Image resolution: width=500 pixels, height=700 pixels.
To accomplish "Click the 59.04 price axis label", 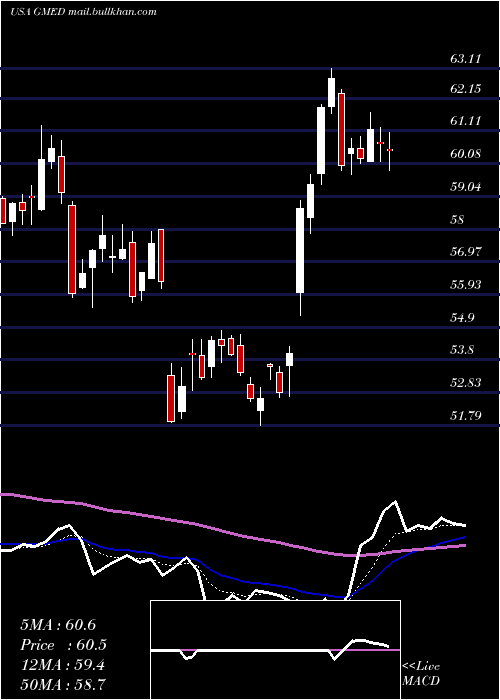I will point(465,187).
